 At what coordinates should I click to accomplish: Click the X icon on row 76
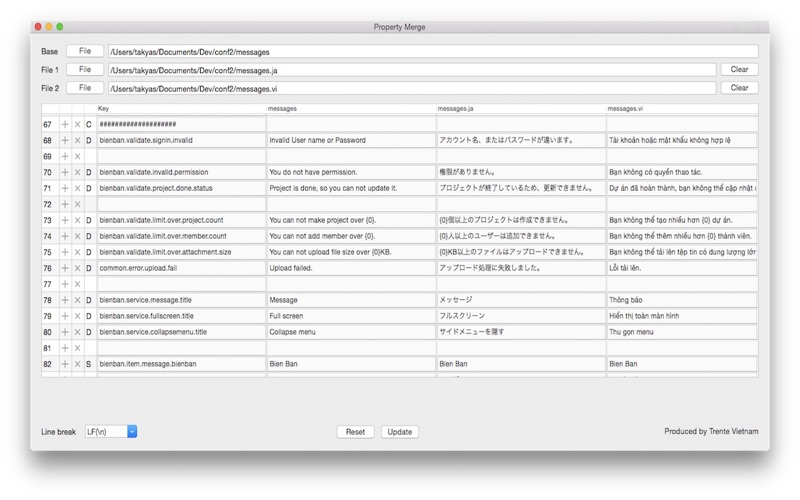click(78, 268)
